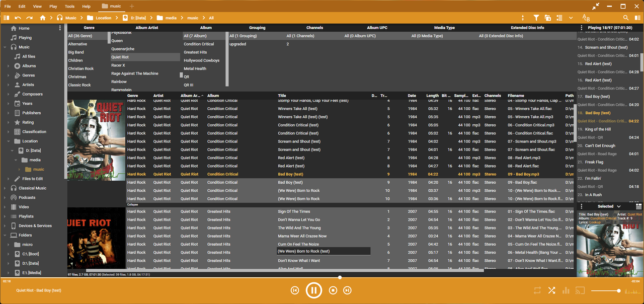644x304 pixels.
Task: Add a new tab with plus button
Action: click(x=132, y=6)
